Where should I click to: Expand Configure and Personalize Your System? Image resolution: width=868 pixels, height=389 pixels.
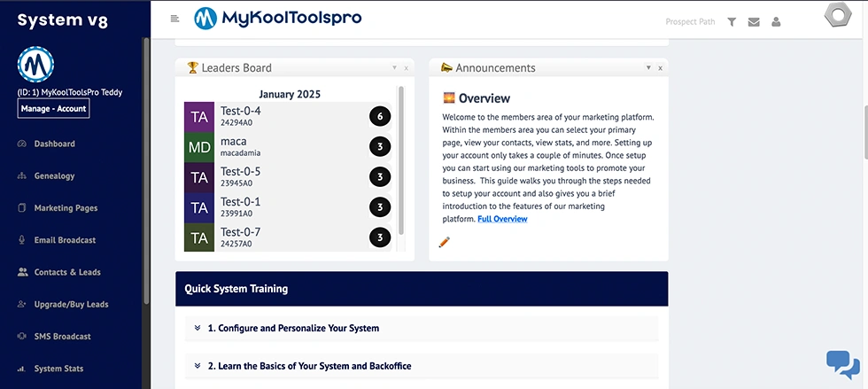[x=293, y=328]
